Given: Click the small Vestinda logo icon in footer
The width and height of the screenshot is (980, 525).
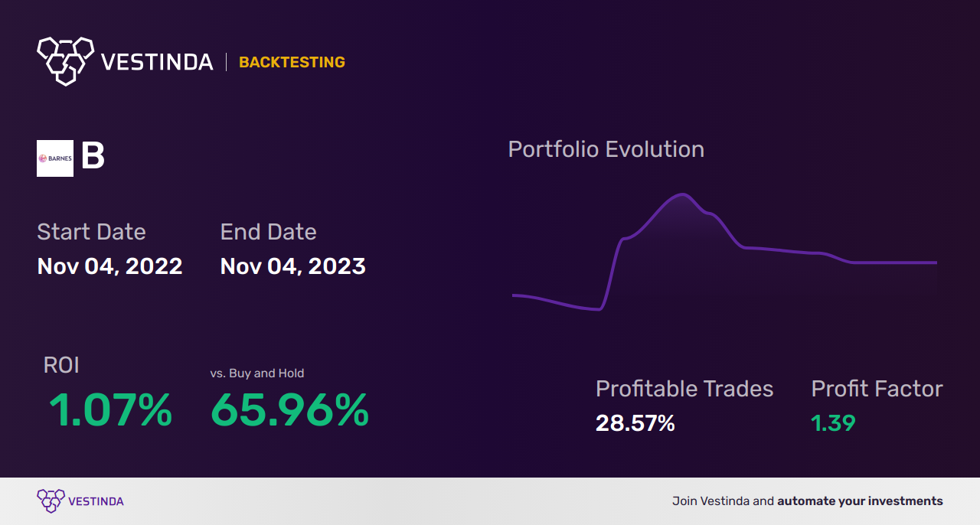Looking at the screenshot, I should [51, 501].
